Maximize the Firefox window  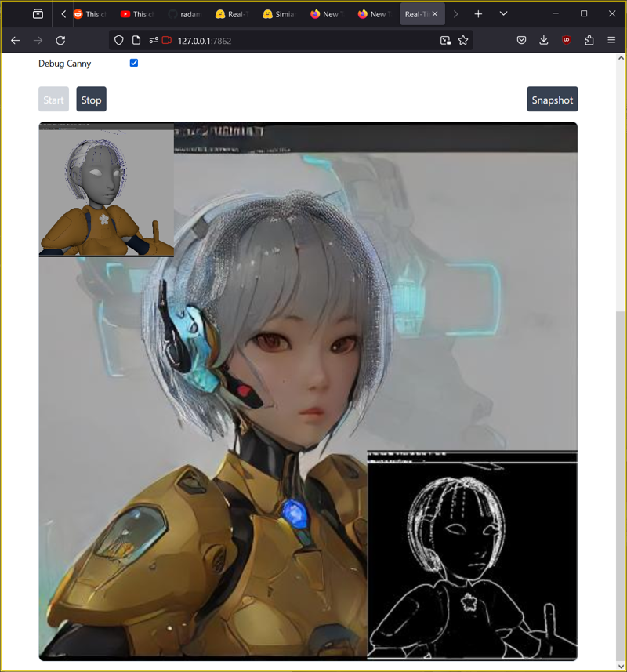[584, 13]
